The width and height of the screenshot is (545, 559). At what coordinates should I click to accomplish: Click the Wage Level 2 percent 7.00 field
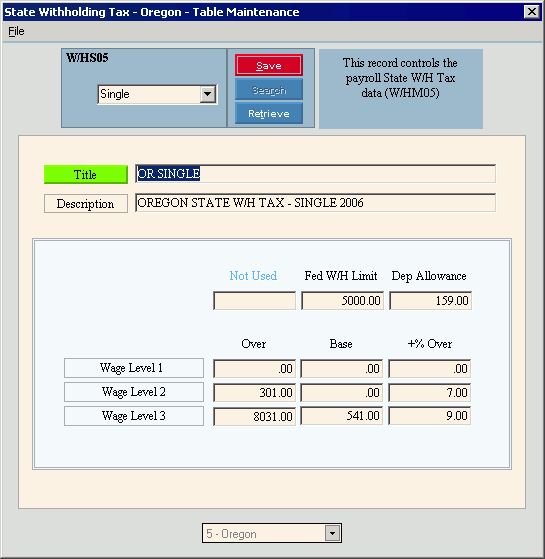[x=430, y=393]
